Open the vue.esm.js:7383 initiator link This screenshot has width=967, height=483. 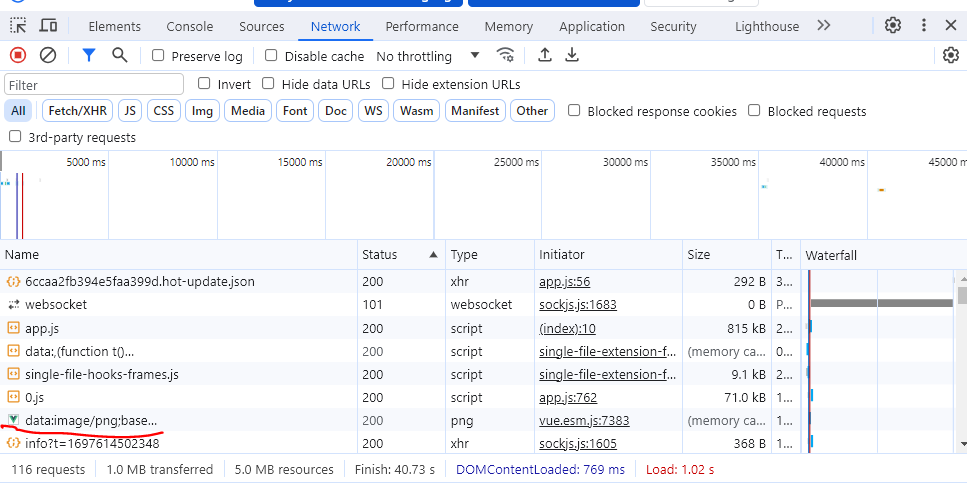584,421
